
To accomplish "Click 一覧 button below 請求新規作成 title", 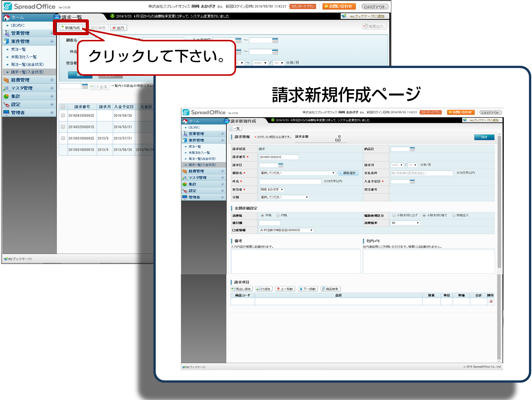I will pyautogui.click(x=235, y=128).
